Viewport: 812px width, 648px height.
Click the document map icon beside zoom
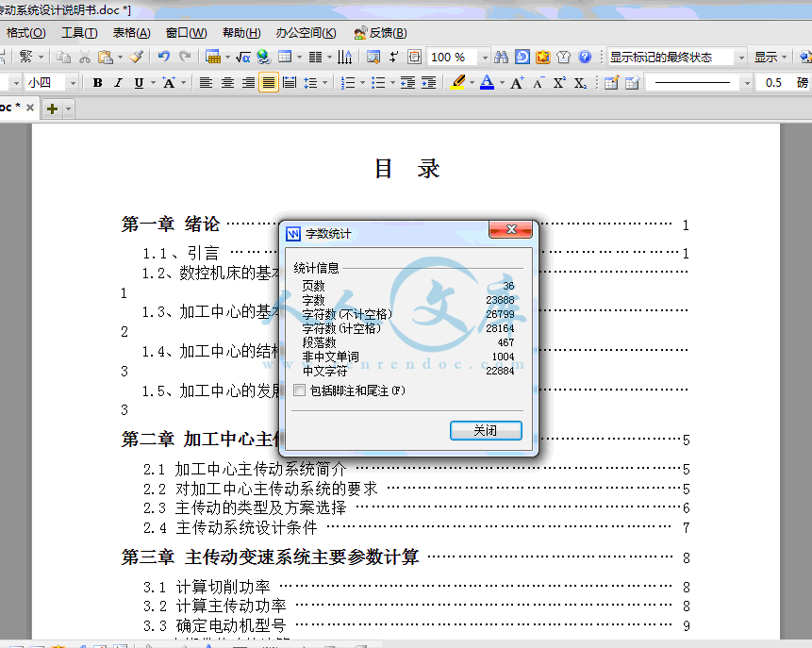[x=414, y=57]
